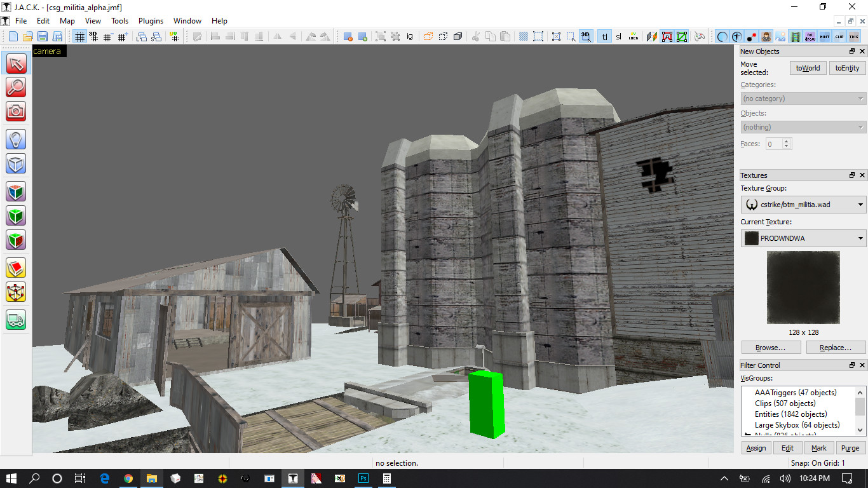Toggle the UV LOCK button
The height and width of the screenshot is (488, 868).
tap(634, 37)
